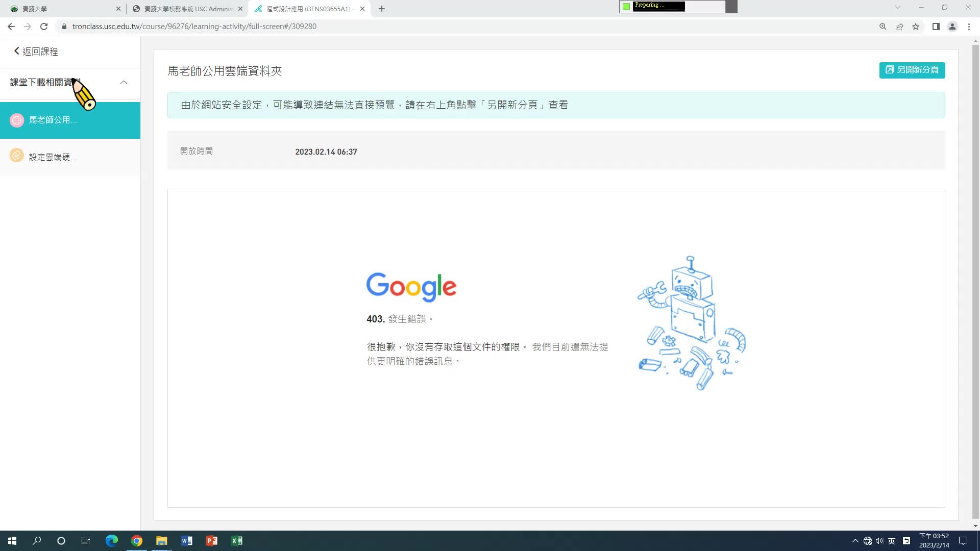Show hidden system tray icons
Viewport: 980px width, 551px height.
pyautogui.click(x=855, y=541)
